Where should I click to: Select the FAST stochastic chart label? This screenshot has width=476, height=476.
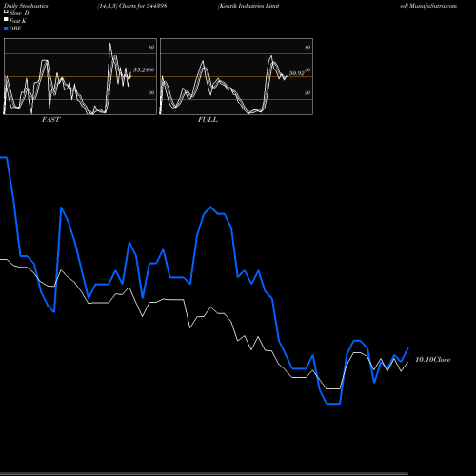pyautogui.click(x=50, y=120)
